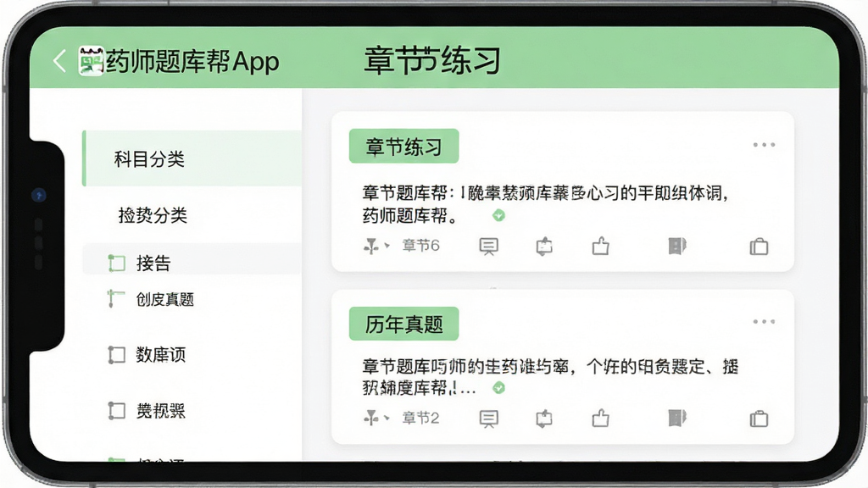Image resolution: width=868 pixels, height=488 pixels.
Task: Tap the clipboard icon in the 章节2 row
Action: click(759, 419)
